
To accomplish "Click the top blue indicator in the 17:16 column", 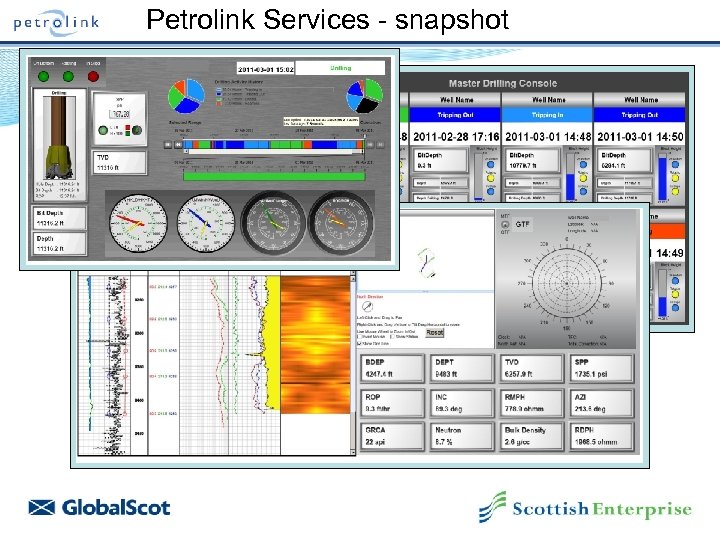I will tap(491, 164).
